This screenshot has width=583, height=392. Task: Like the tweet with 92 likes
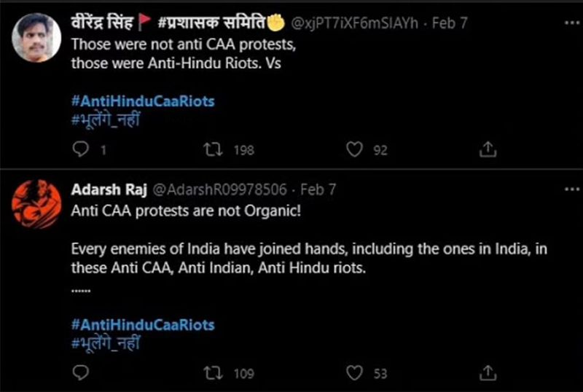pyautogui.click(x=354, y=149)
